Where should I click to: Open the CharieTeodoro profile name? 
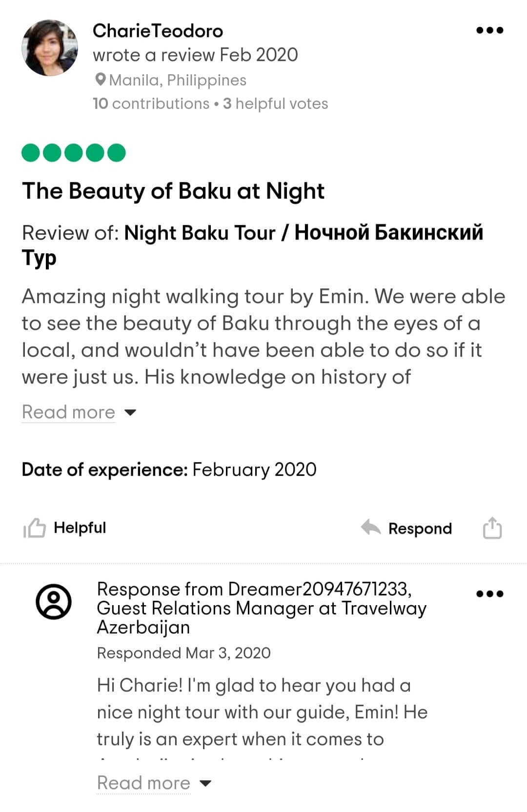158,31
